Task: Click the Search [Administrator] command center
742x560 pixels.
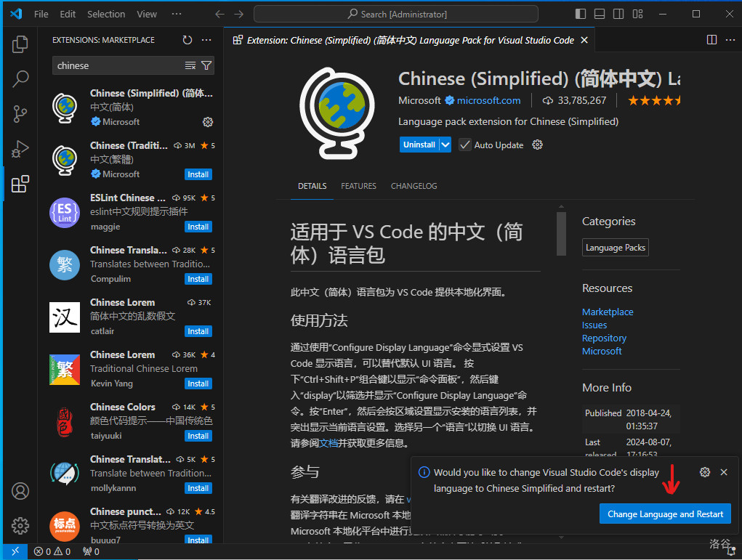Action: coord(396,15)
